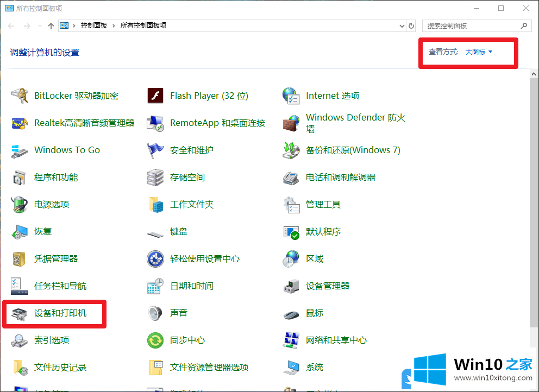Click the vertical scrollbar up arrow
This screenshot has height=392, width=539.
click(534, 74)
